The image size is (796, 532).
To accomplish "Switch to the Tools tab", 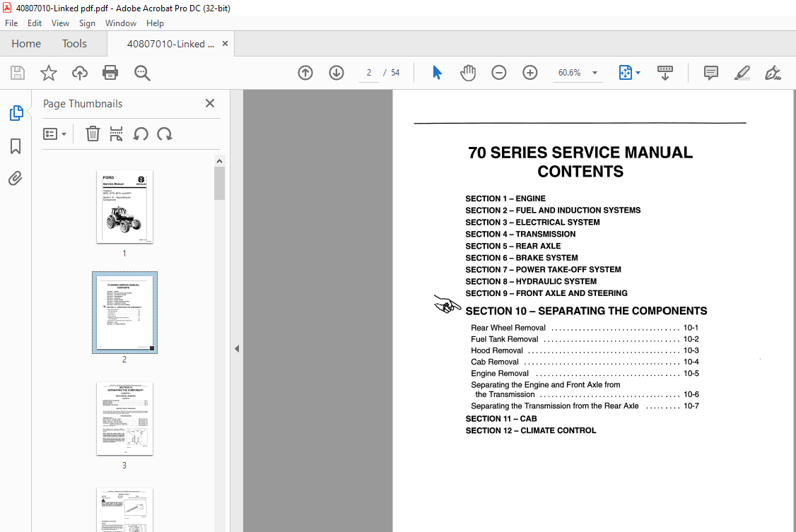I will click(75, 44).
